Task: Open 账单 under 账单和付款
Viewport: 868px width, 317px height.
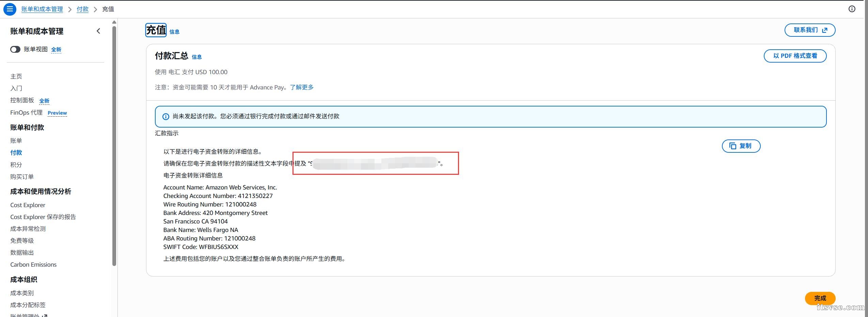Action: click(16, 141)
